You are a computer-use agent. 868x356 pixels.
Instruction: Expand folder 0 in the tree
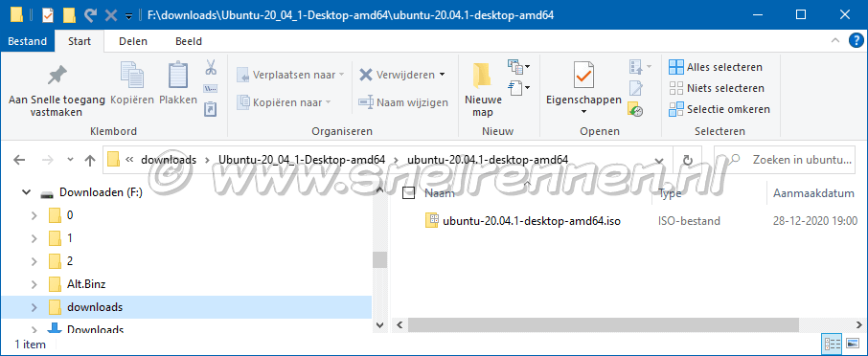[x=34, y=215]
